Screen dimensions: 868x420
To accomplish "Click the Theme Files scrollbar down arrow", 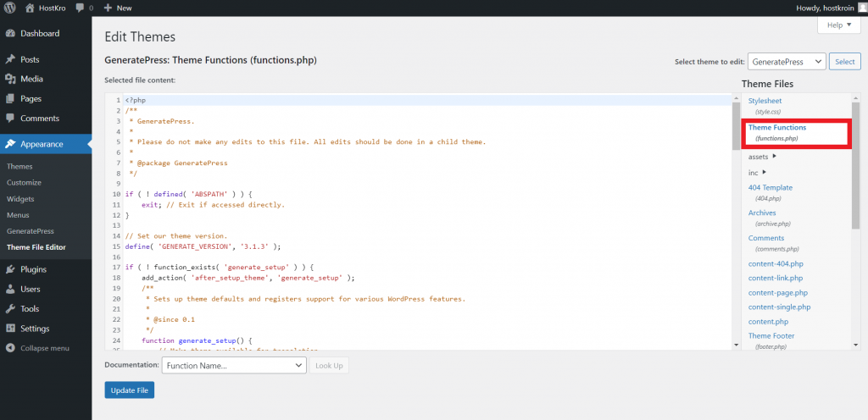I will point(856,345).
